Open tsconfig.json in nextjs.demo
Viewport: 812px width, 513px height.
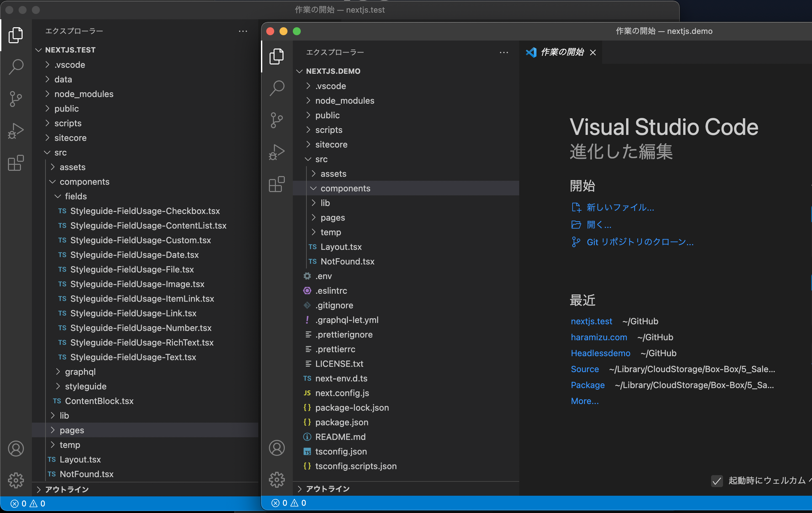(x=406, y=452)
